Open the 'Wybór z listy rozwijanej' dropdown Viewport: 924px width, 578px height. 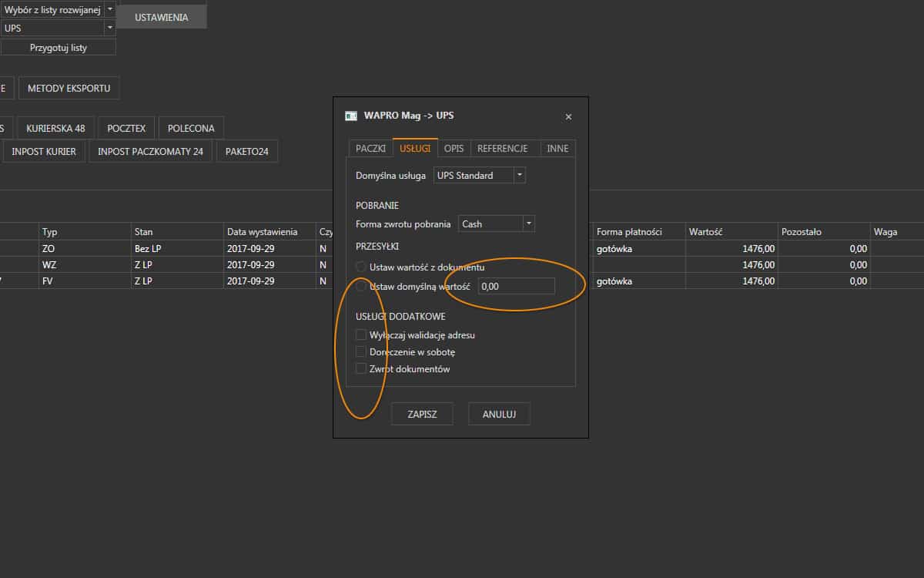pyautogui.click(x=109, y=9)
